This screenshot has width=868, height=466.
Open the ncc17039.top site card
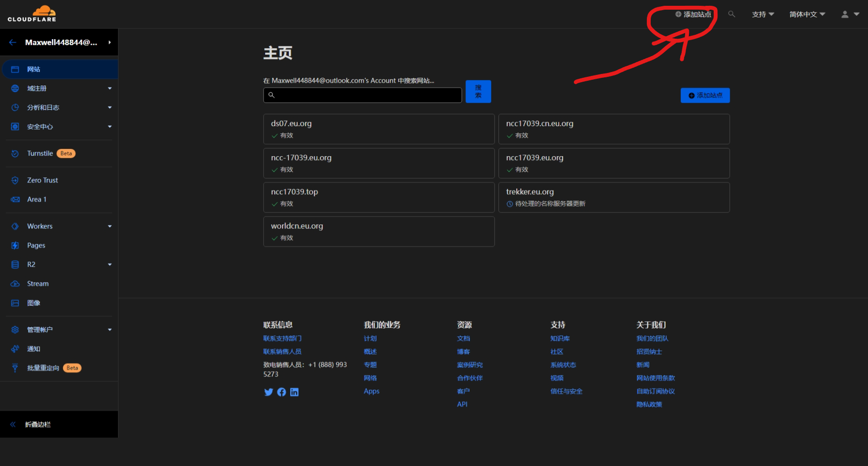tap(379, 197)
